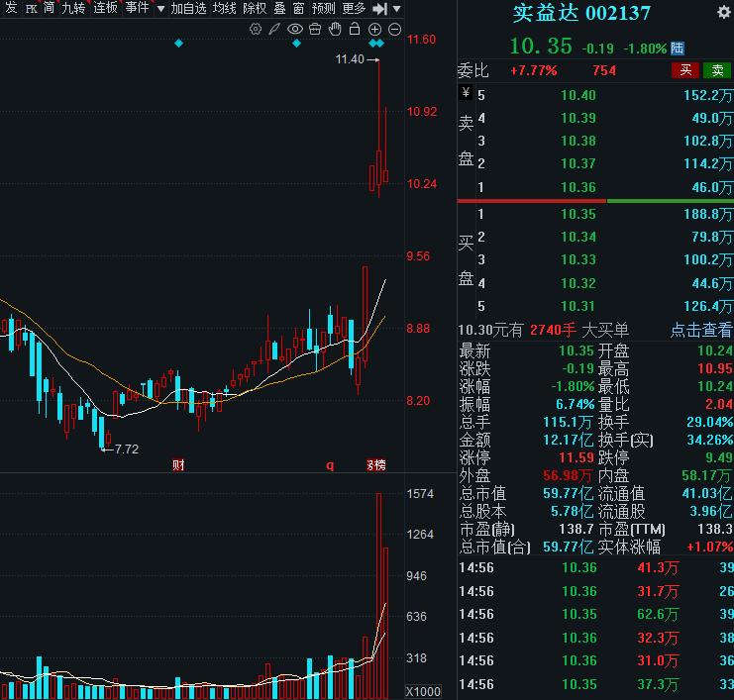Click 市盈(TTM) value 138.3
Viewport: 734px width, 700px height.
[715, 529]
